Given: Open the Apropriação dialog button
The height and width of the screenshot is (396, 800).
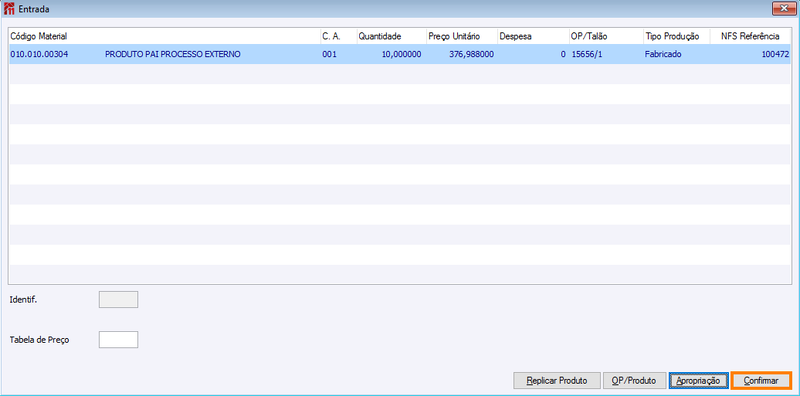Looking at the screenshot, I should pyautogui.click(x=697, y=381).
